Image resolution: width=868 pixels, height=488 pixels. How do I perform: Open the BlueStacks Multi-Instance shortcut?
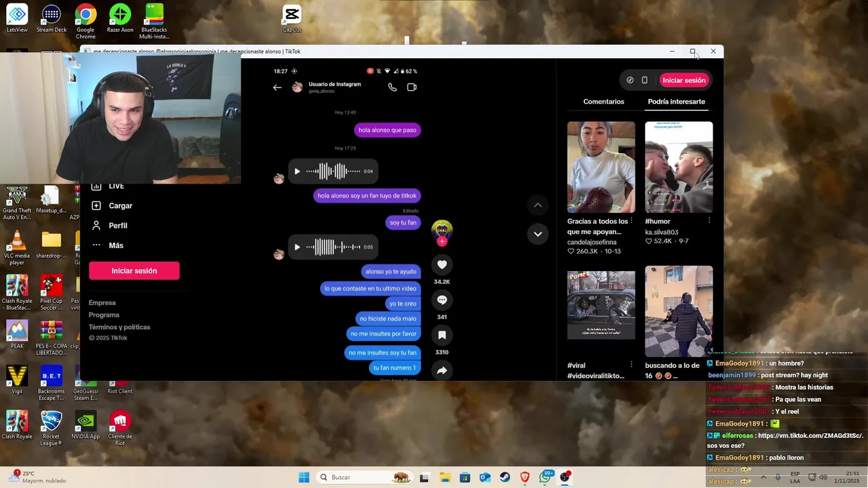point(154,20)
